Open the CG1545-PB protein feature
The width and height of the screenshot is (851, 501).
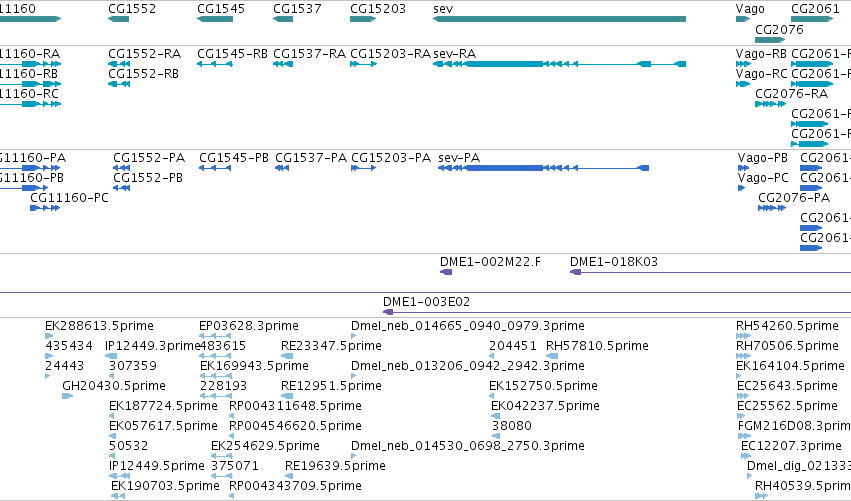(215, 168)
